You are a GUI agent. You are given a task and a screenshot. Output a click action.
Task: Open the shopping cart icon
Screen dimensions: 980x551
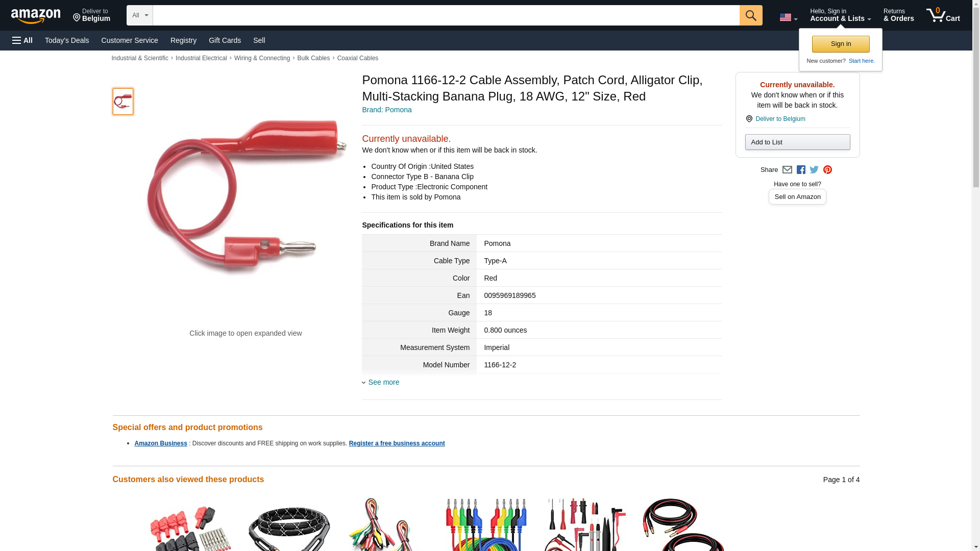(943, 15)
